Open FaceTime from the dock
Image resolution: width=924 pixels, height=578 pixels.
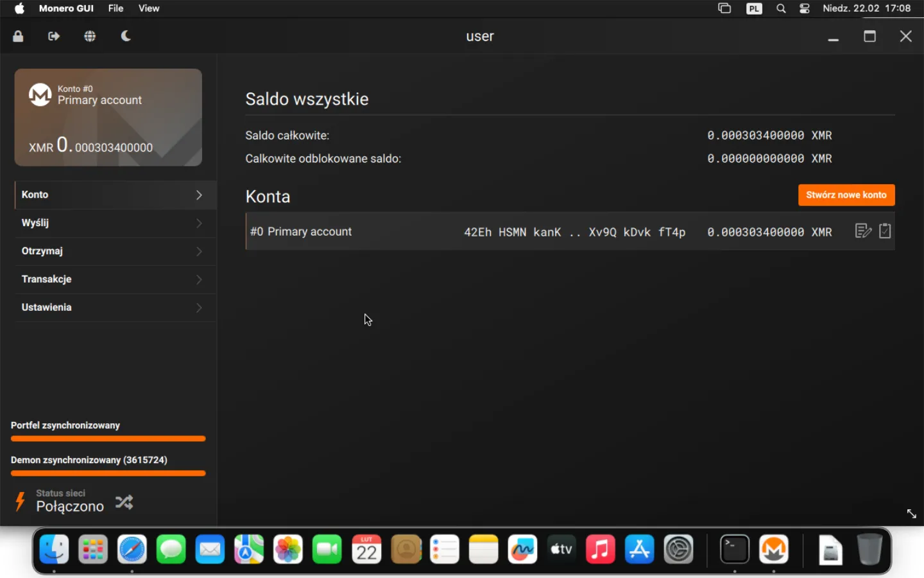(327, 550)
